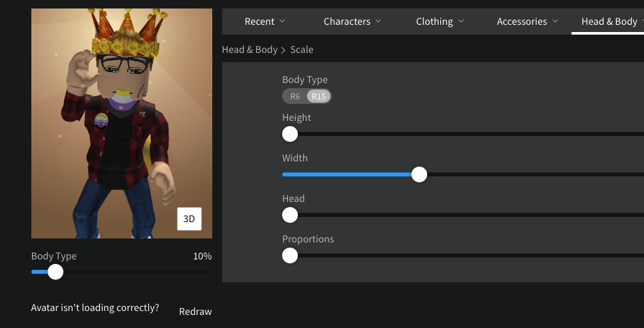Open the Accessories tab menu
644x328 pixels.
pyautogui.click(x=527, y=22)
